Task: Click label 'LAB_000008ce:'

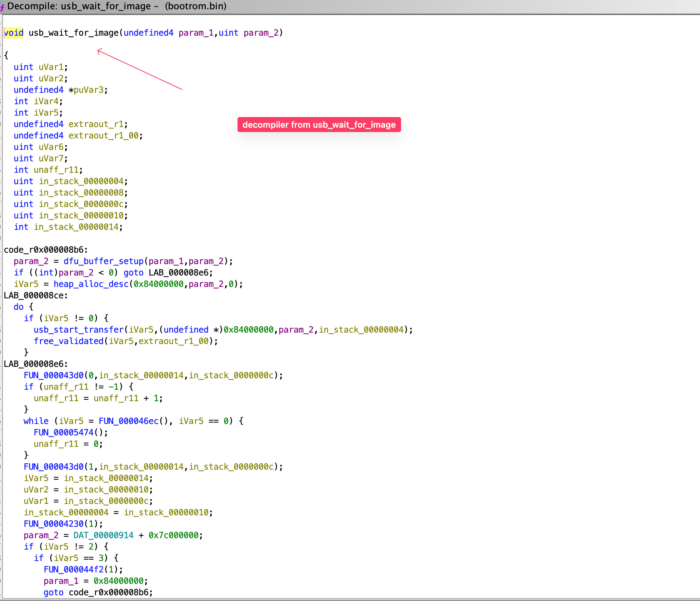Action: point(36,296)
